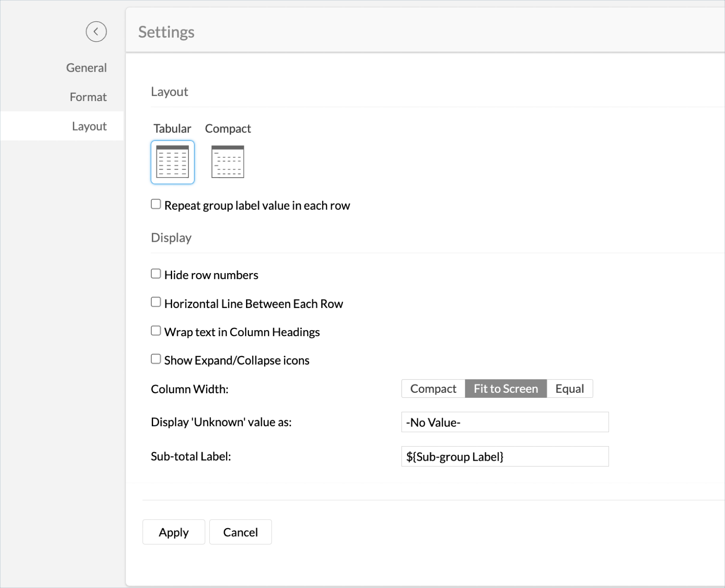Cancel the settings changes
Viewport: 725px width, 588px height.
point(240,532)
